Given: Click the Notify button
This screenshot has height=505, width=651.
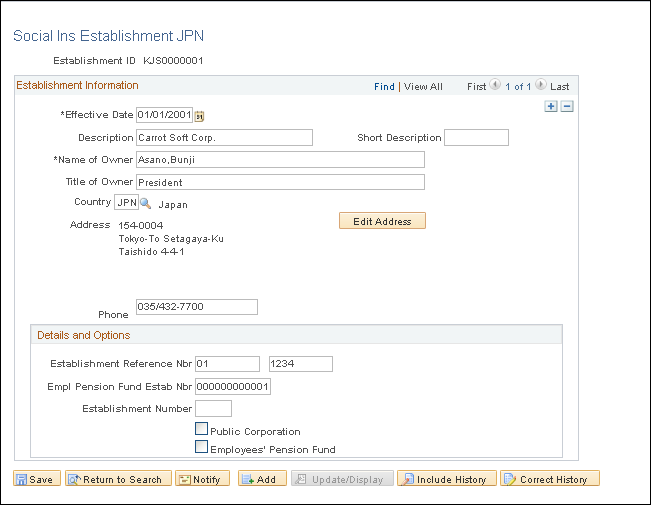Looking at the screenshot, I should point(203,478).
